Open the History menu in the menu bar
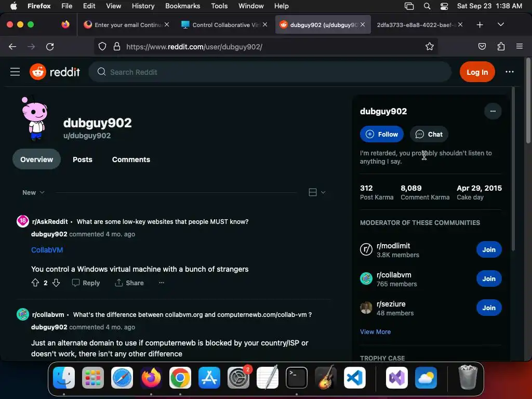Viewport: 532px width, 399px height. click(143, 6)
